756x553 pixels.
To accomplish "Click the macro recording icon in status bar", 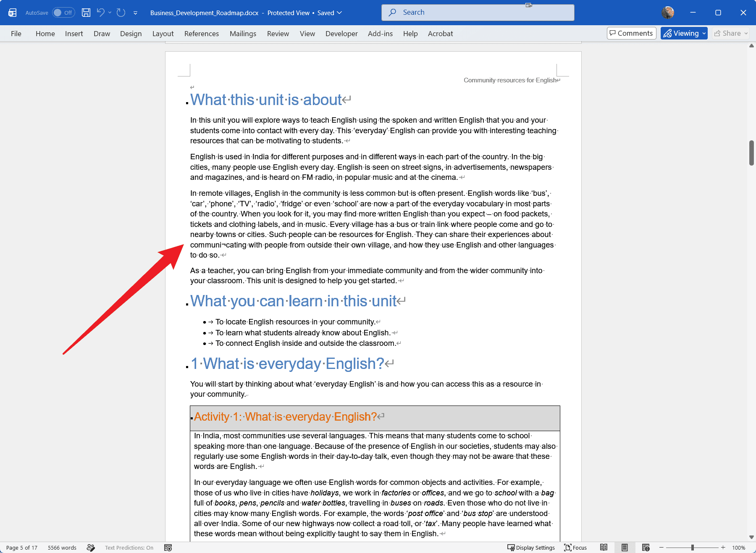I will coord(168,548).
